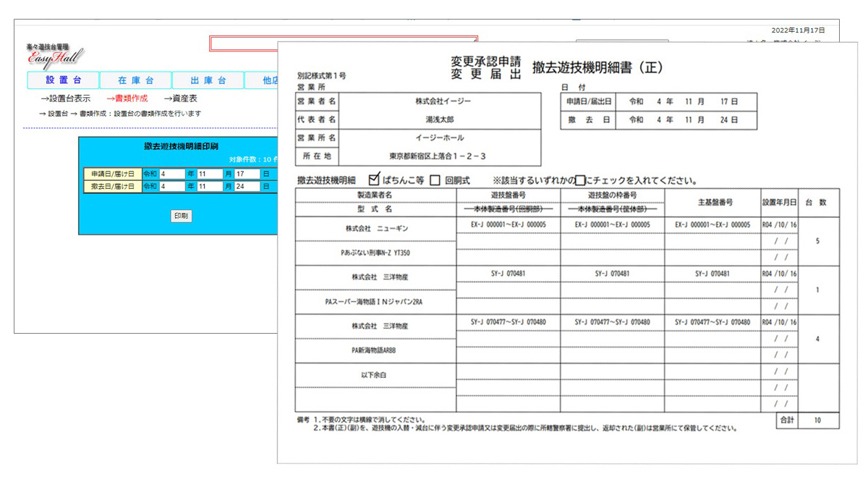Screen dimensions: 868x485
Task: Navigate to 資産表 link
Action: [x=180, y=98]
